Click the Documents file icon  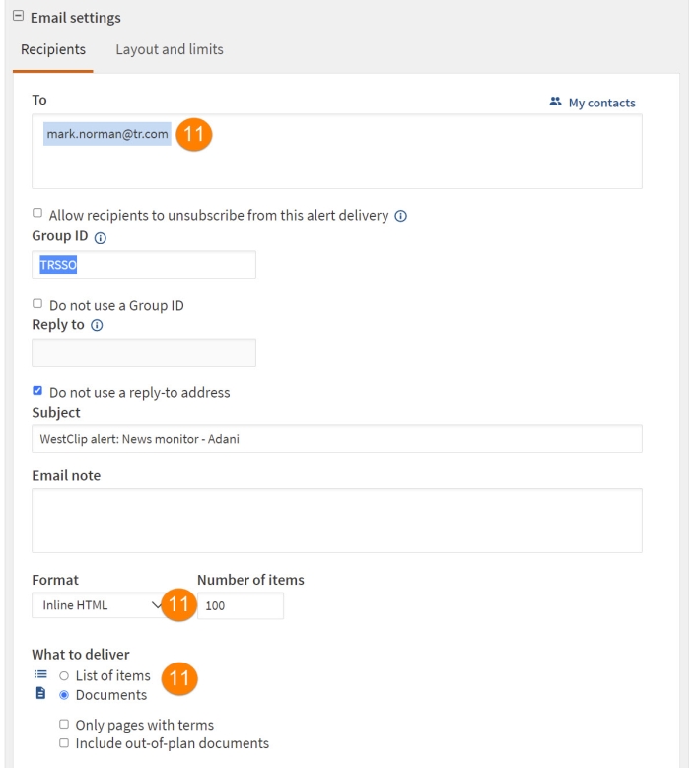pyautogui.click(x=40, y=693)
